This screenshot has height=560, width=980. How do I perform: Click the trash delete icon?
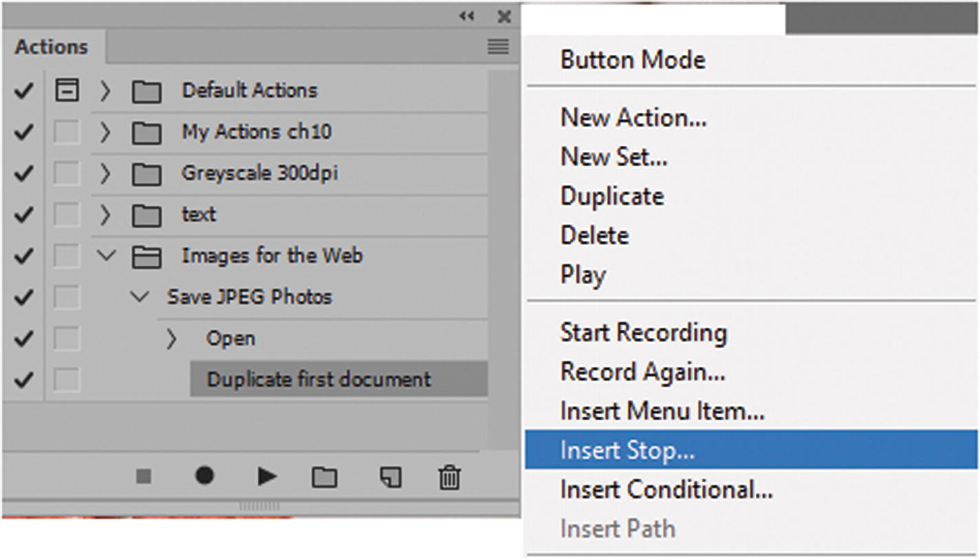tap(449, 476)
